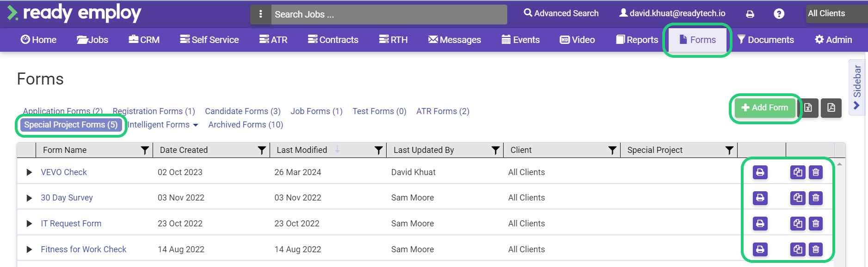Filter the Last Updated By column
The width and height of the screenshot is (868, 267).
point(495,150)
